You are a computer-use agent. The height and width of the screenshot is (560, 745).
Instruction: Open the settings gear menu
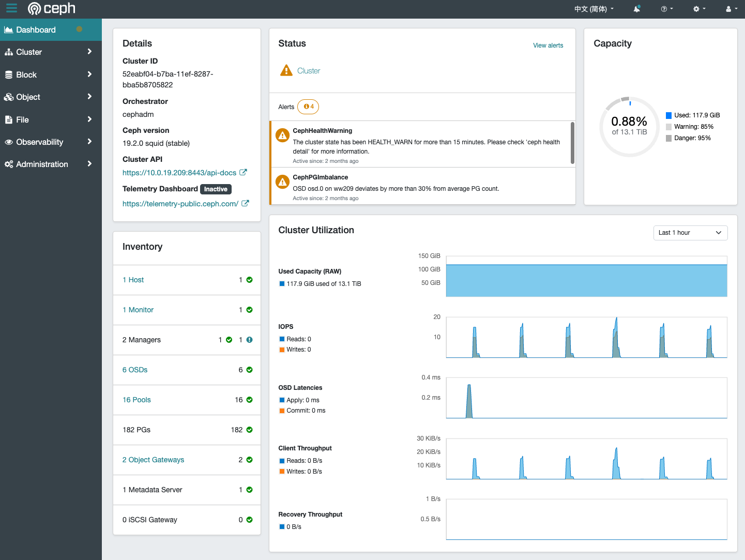[696, 8]
